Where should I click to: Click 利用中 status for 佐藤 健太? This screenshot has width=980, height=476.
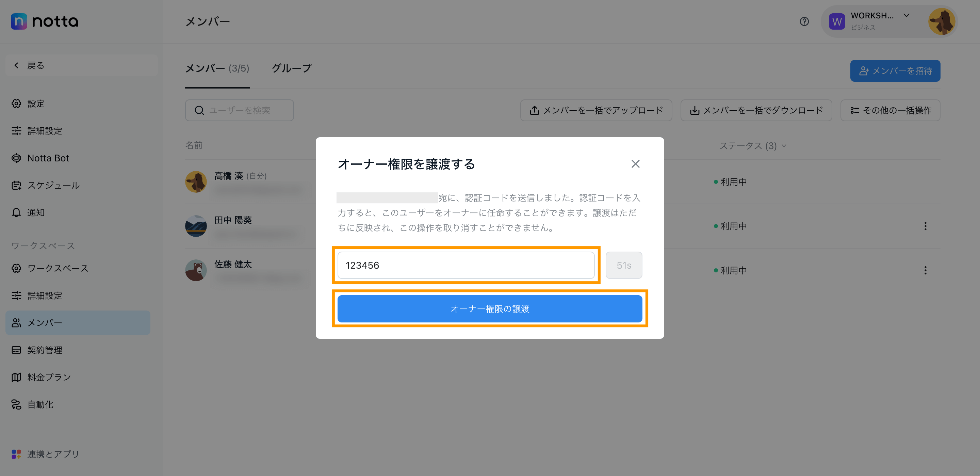(x=731, y=270)
